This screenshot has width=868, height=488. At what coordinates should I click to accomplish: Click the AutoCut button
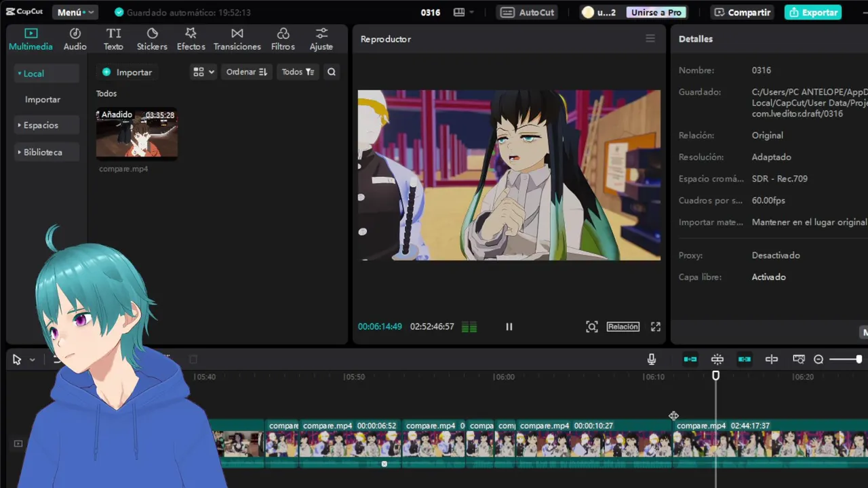click(528, 12)
